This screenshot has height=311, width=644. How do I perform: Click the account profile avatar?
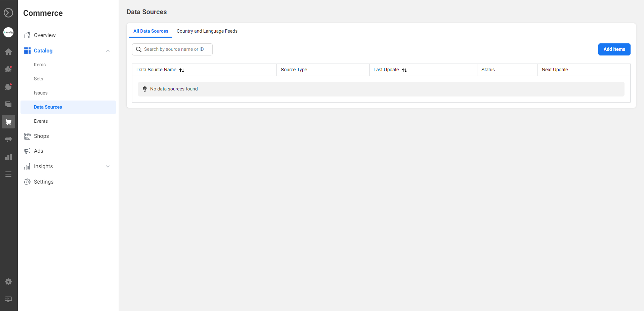pos(8,32)
